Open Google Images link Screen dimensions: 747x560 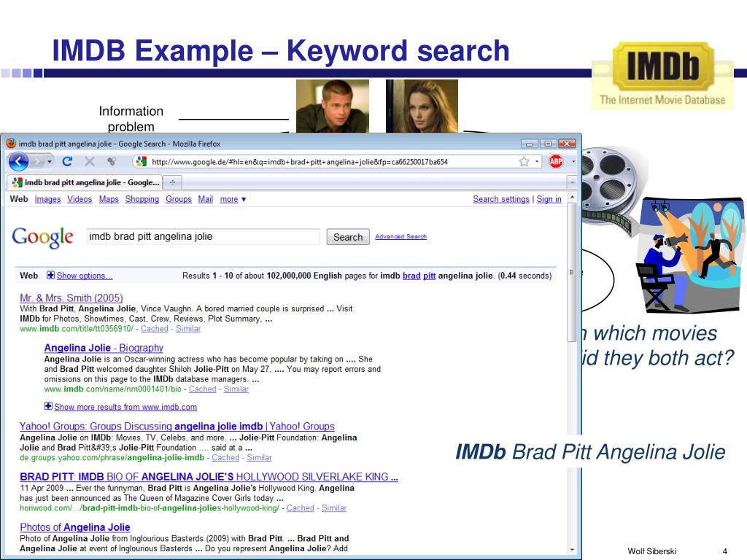point(47,199)
